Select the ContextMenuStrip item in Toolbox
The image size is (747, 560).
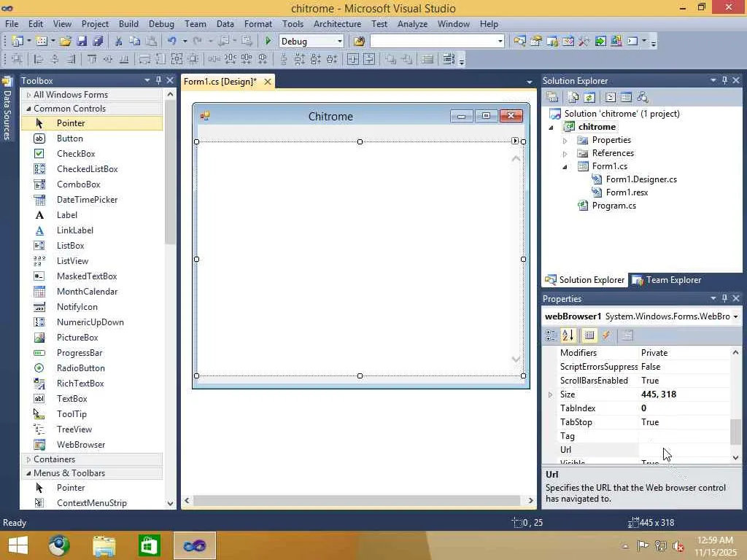coord(92,503)
